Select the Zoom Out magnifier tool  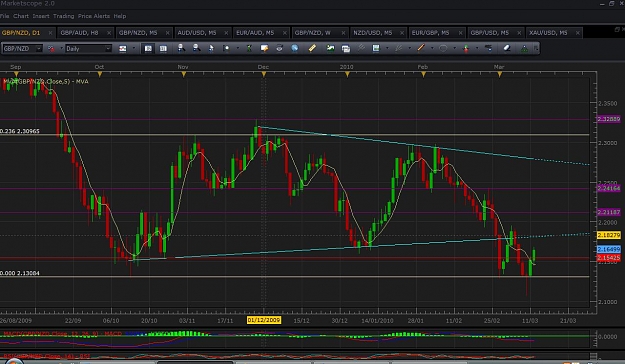tap(197, 49)
